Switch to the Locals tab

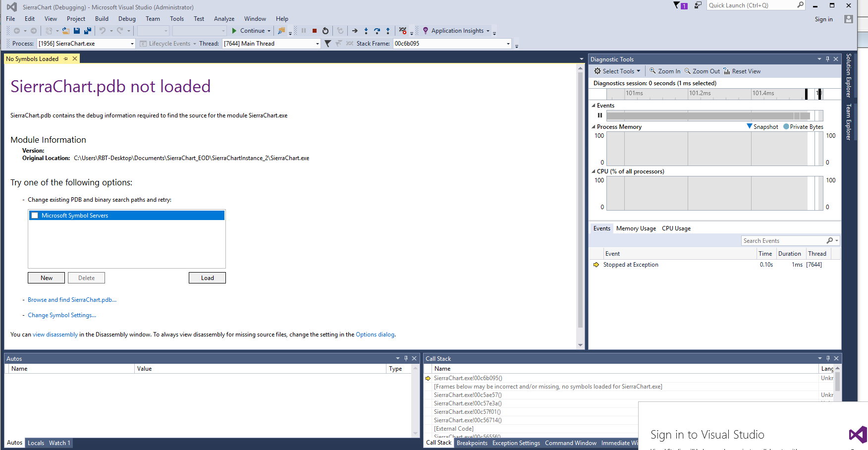coord(36,443)
